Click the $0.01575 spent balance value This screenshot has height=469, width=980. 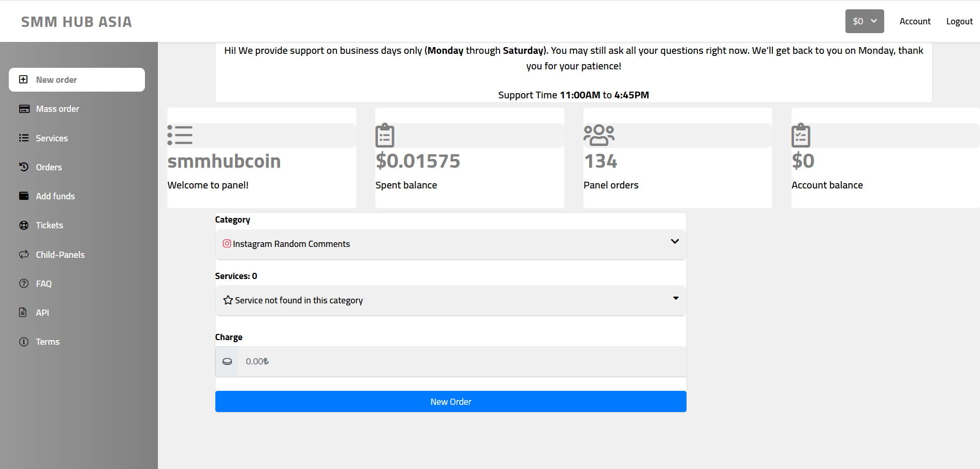(418, 161)
